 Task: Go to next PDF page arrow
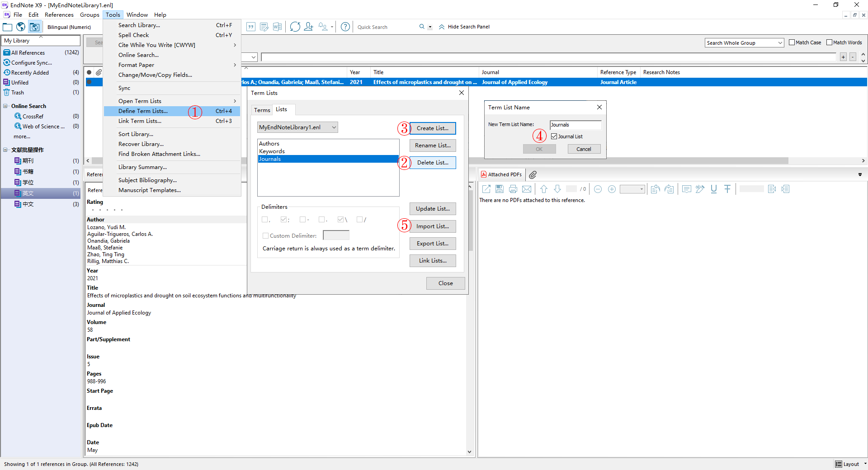[557, 189]
